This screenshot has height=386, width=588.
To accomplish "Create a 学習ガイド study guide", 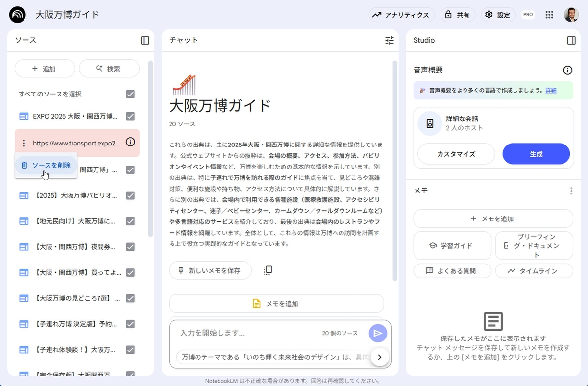I will [452, 245].
